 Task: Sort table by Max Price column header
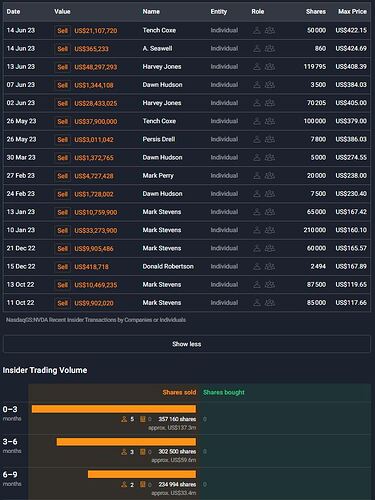tap(352, 12)
